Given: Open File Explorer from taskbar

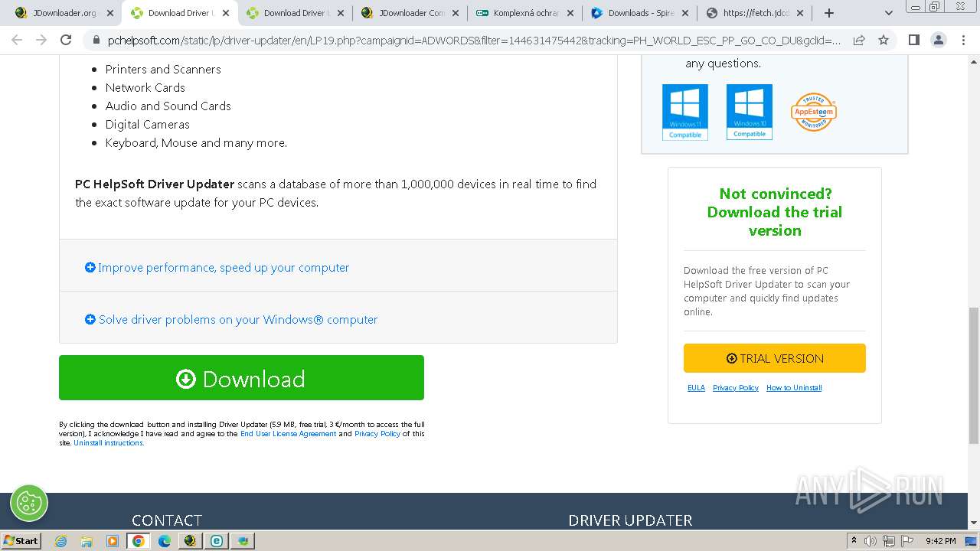Looking at the screenshot, I should click(87, 541).
